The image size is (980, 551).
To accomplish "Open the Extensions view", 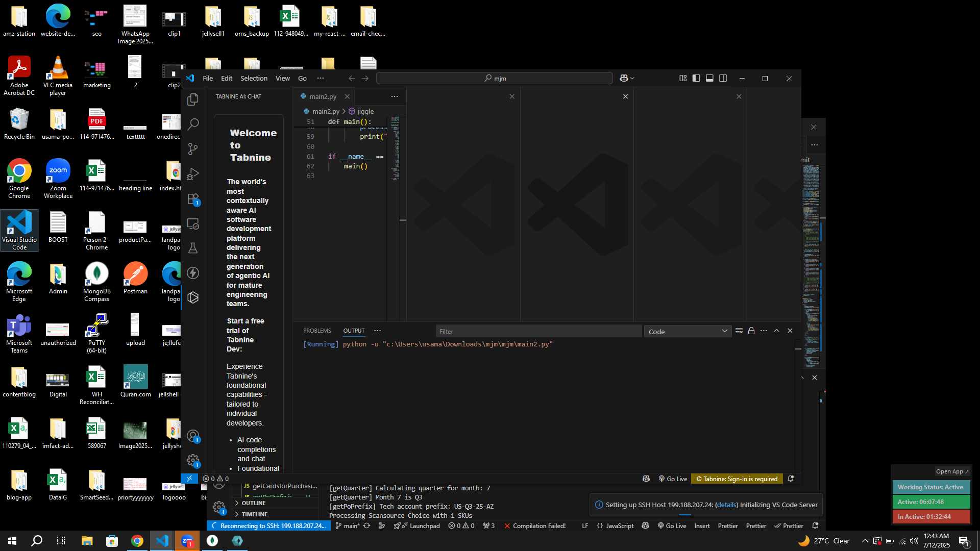I will point(193,199).
